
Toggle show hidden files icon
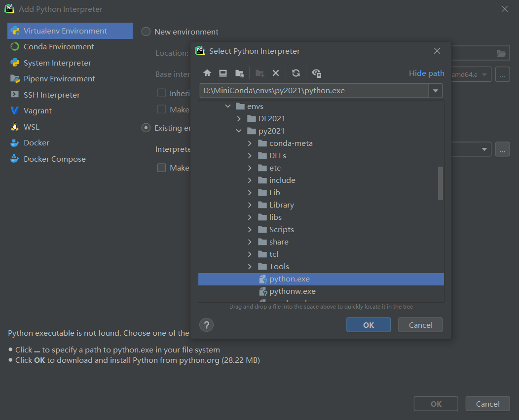316,73
